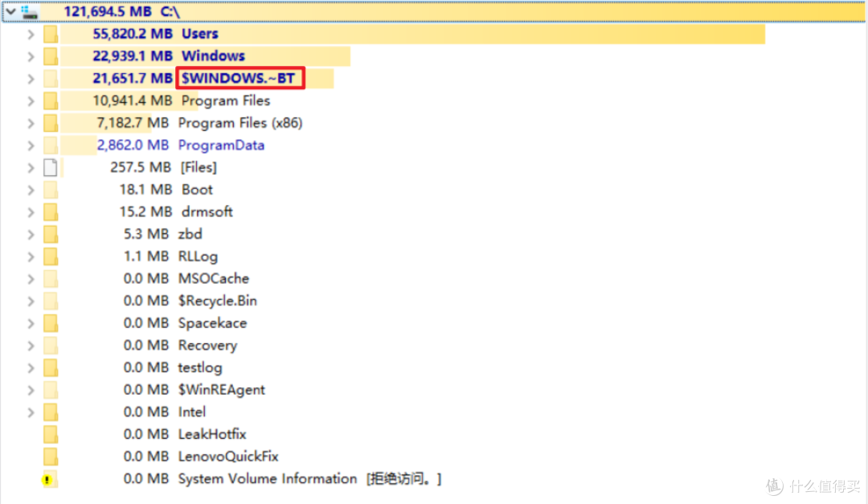Viewport: 868px width, 504px height.
Task: Expand the $WinREAgent folder chevron
Action: click(x=31, y=390)
